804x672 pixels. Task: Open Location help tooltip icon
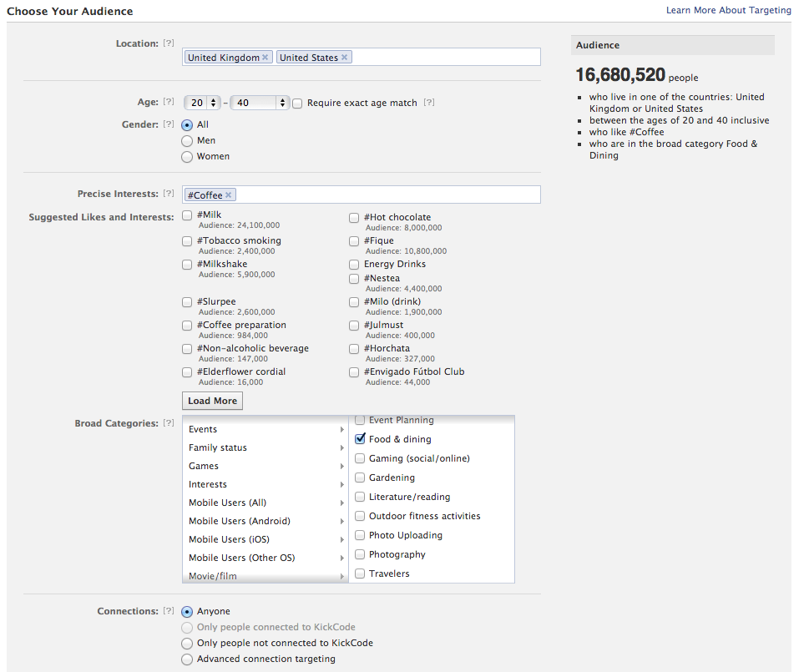169,43
